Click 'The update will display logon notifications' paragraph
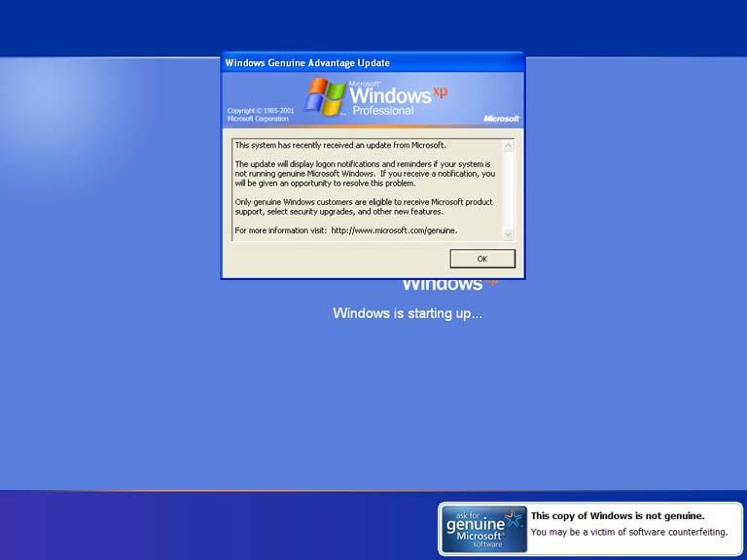The height and width of the screenshot is (560, 747). [x=365, y=173]
